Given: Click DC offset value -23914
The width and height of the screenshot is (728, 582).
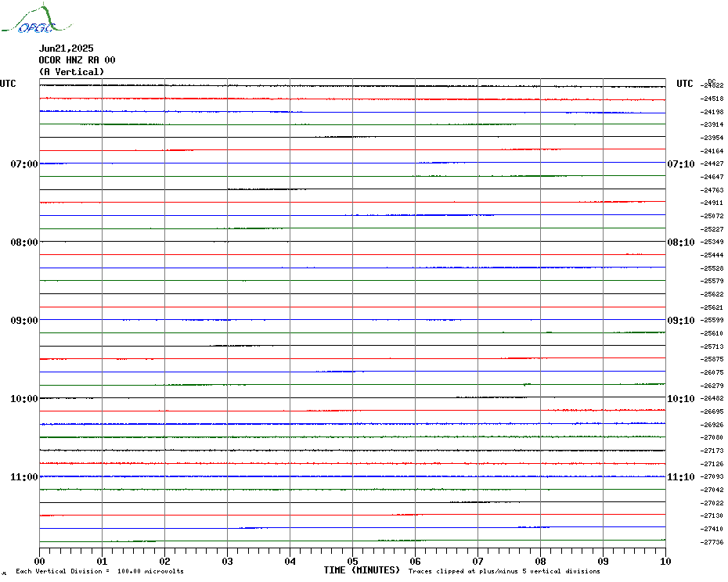Looking at the screenshot, I should click(x=712, y=124).
